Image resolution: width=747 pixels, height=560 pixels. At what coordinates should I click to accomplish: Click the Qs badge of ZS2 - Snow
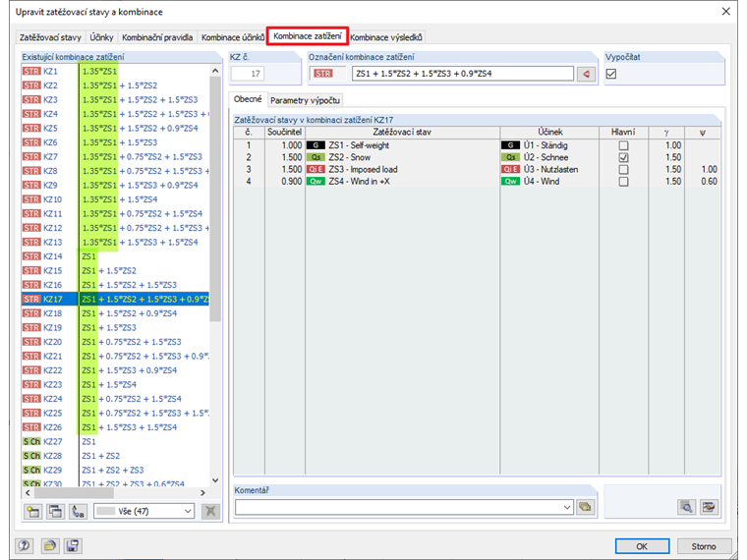[x=316, y=157]
